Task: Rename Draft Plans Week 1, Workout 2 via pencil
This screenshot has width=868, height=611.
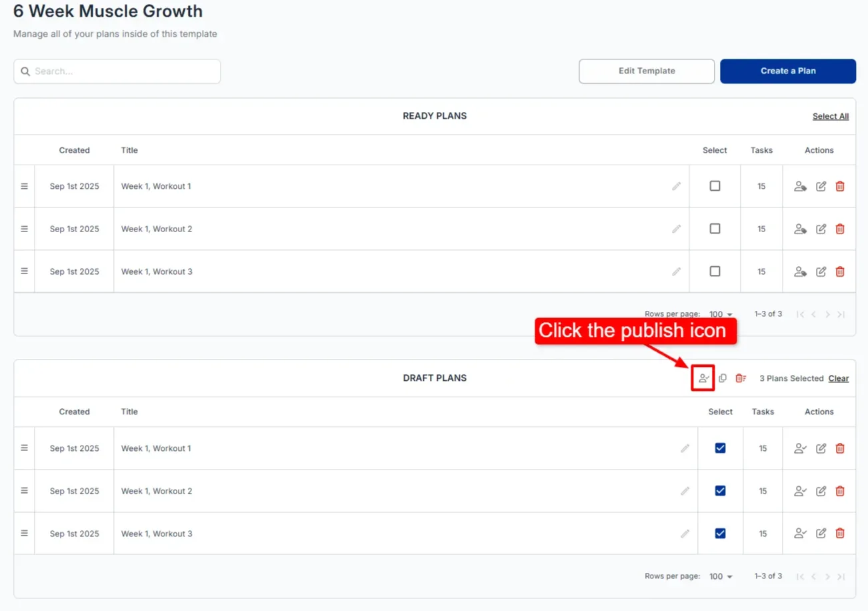Action: point(685,491)
